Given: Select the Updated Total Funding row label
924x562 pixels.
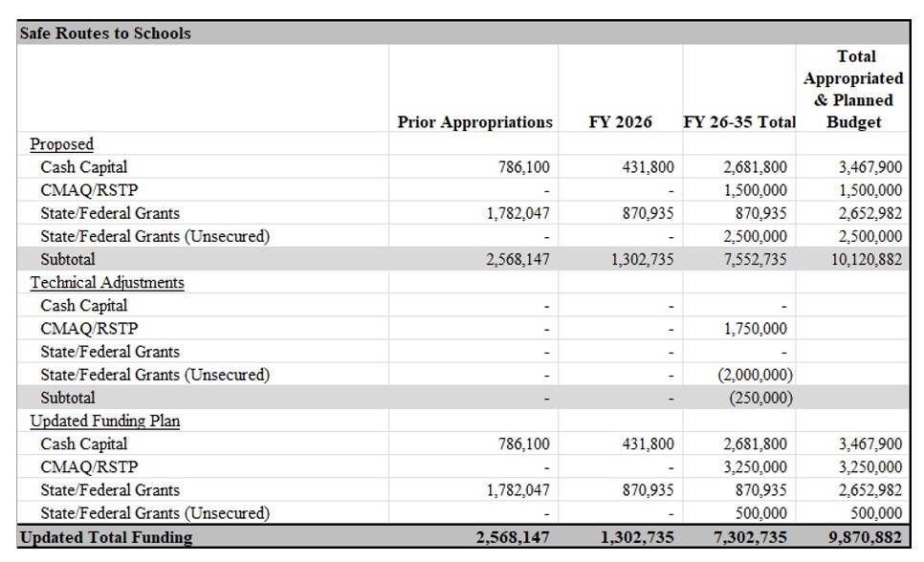Looking at the screenshot, I should [x=105, y=537].
